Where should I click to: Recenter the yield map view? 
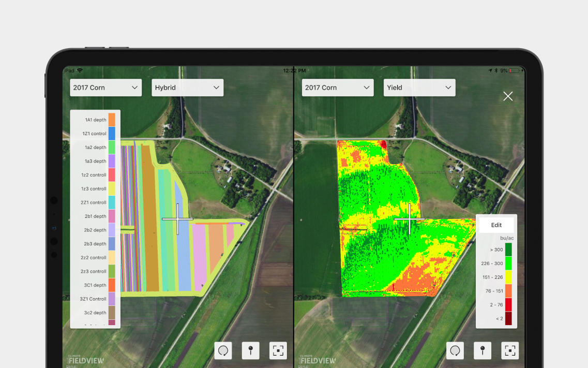coord(510,350)
